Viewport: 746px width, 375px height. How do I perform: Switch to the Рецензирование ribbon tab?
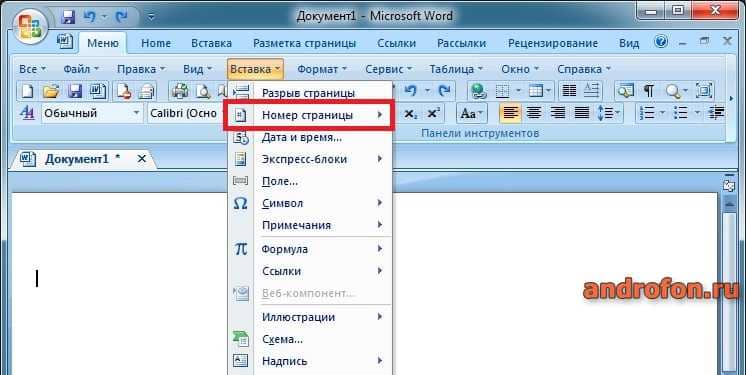coord(553,43)
